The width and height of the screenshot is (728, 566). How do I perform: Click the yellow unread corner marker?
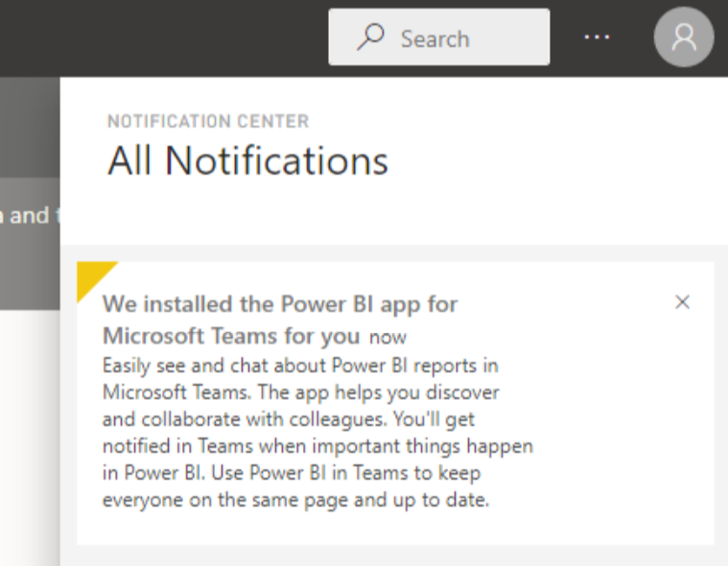pos(93,277)
